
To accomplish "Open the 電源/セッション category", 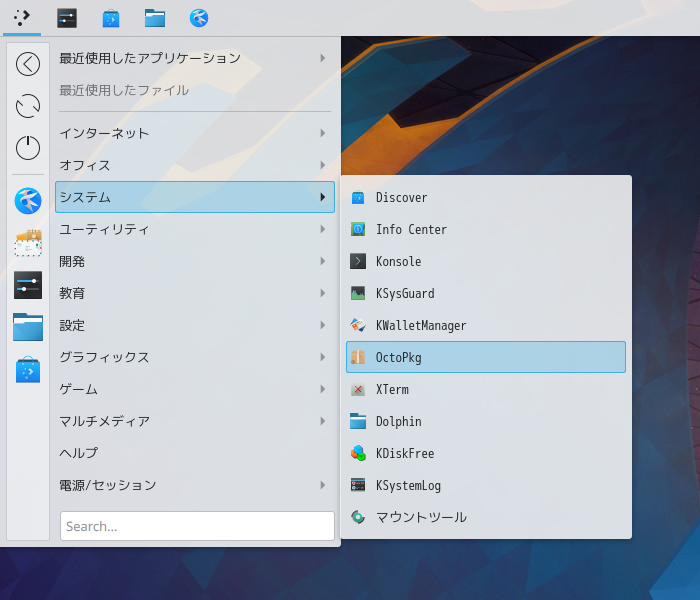I will tap(195, 485).
